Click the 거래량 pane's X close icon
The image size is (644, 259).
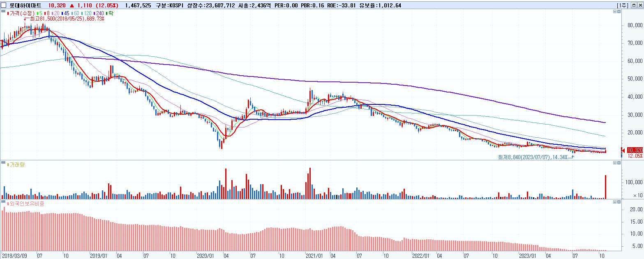(x=619, y=163)
